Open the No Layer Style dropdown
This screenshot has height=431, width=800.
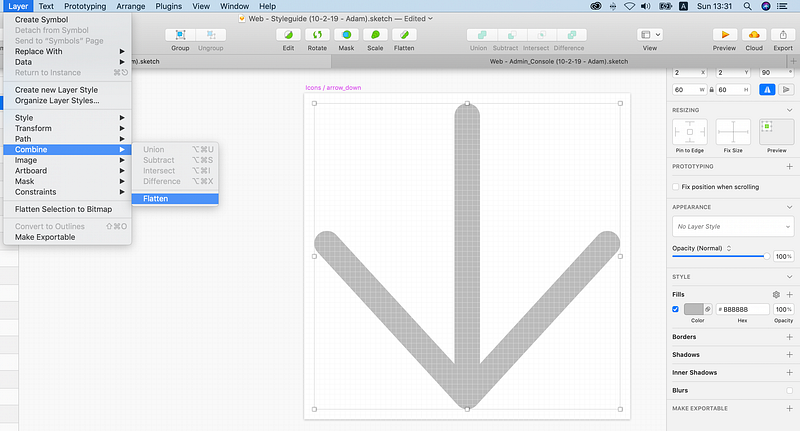click(733, 226)
